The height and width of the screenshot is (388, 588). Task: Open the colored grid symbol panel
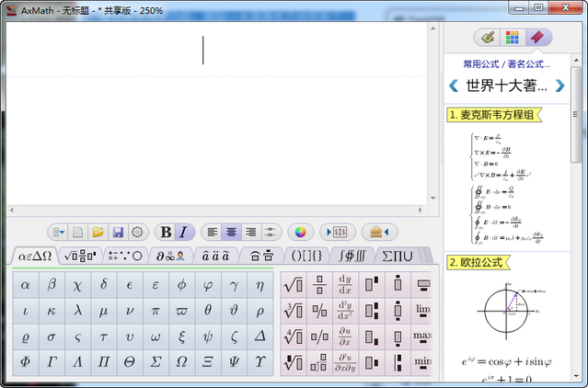coord(513,37)
